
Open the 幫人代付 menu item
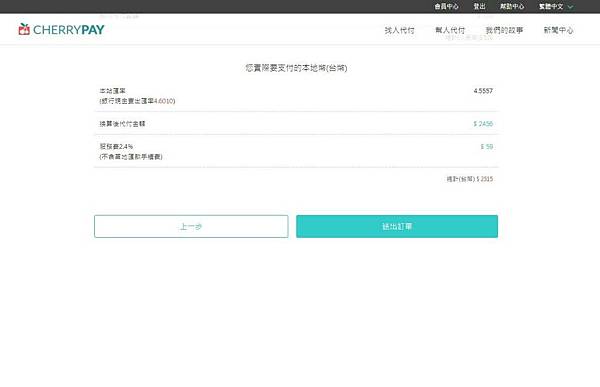coord(450,30)
